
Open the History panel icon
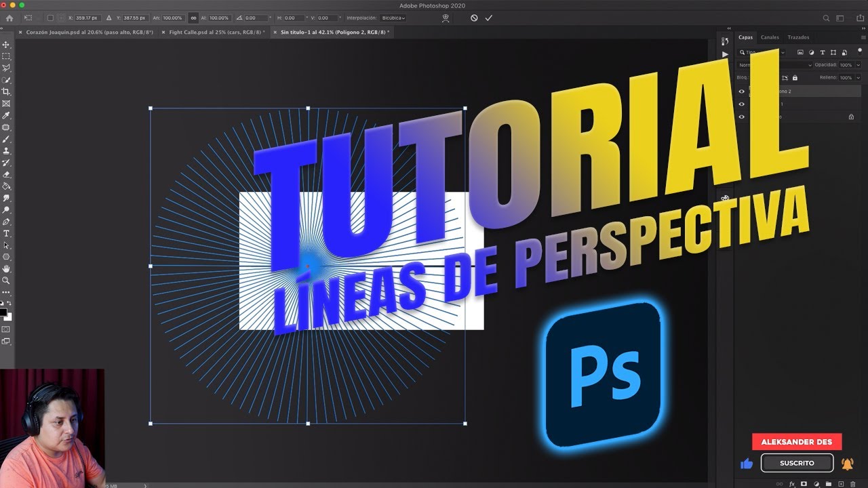pos(725,43)
